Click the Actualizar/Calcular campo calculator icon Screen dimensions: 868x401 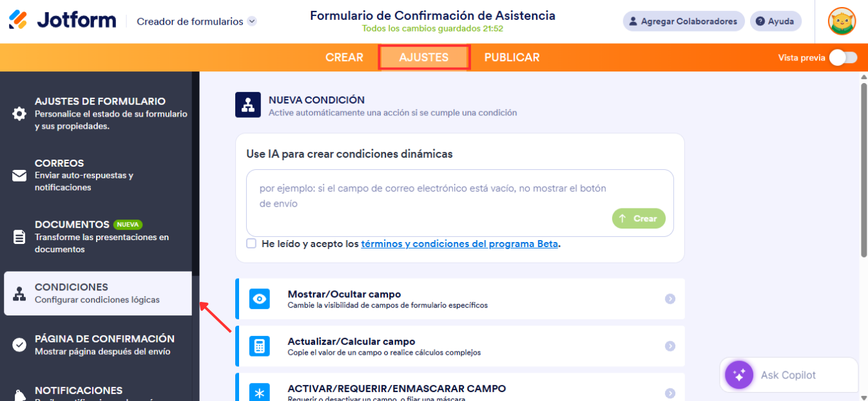(260, 346)
